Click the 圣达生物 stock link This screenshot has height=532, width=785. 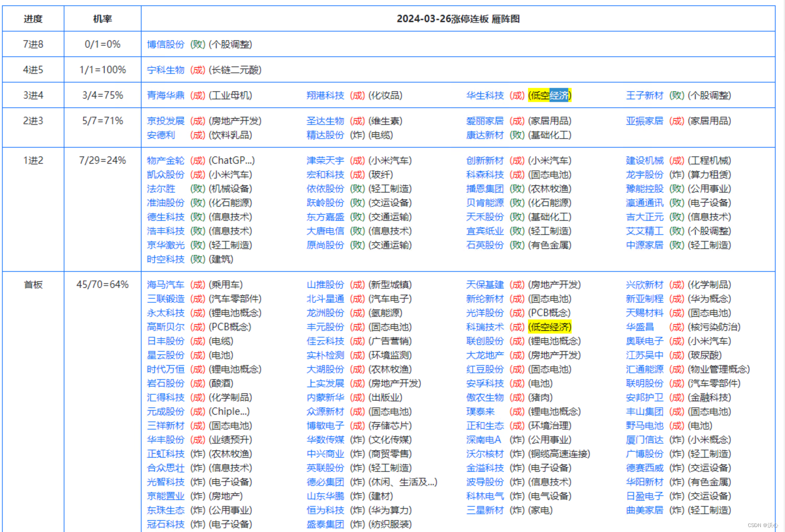pyautogui.click(x=325, y=121)
